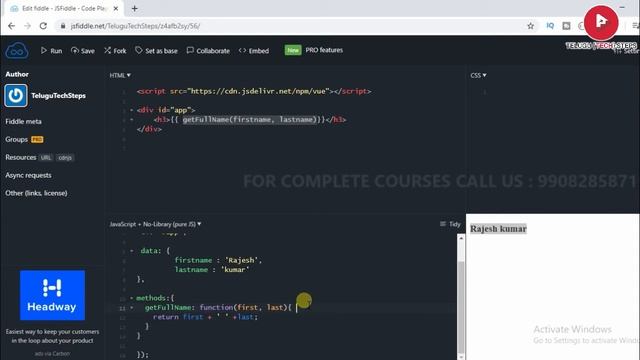Open Other (links, license) section
The image size is (640, 360).
(36, 193)
